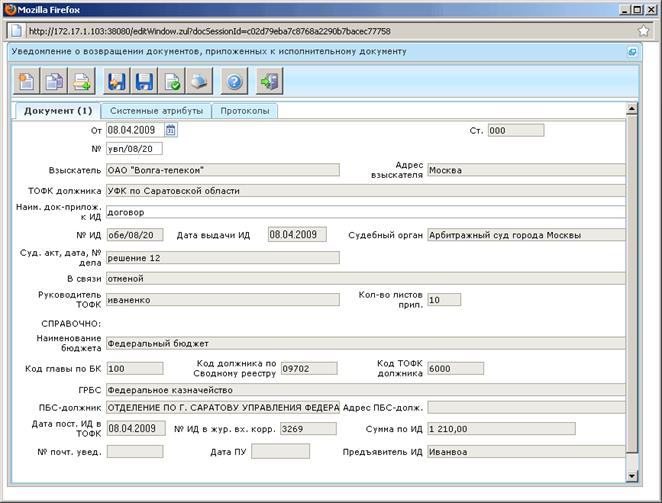This screenshot has width=662, height=503.
Task: Click the exit door icon
Action: pos(269,81)
